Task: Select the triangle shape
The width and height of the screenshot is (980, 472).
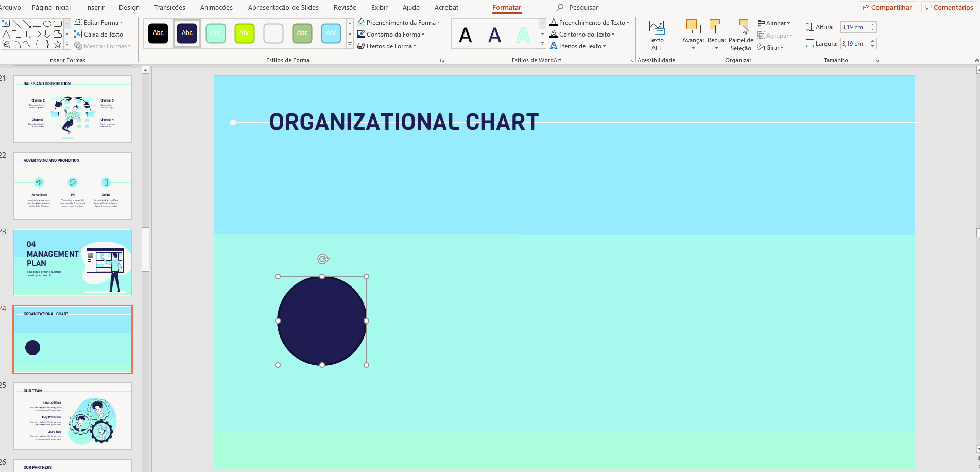Action: 6,34
